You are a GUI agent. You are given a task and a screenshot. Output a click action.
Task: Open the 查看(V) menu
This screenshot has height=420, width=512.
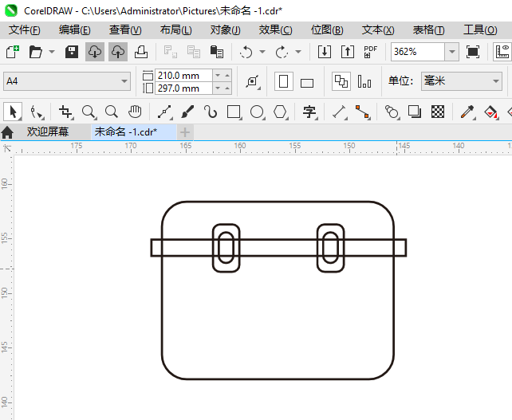click(125, 30)
